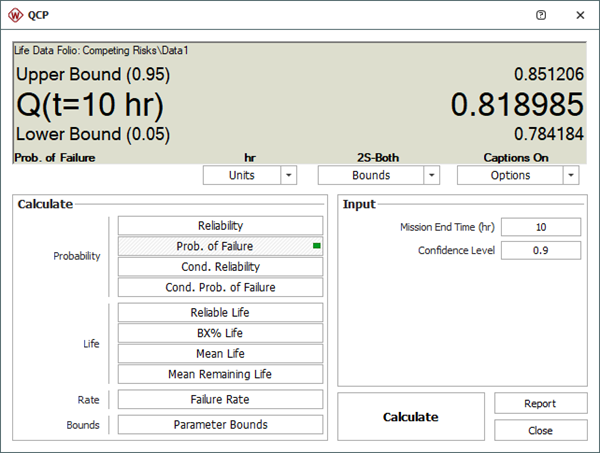Select Cond. Prob. of Failure option

(x=220, y=287)
